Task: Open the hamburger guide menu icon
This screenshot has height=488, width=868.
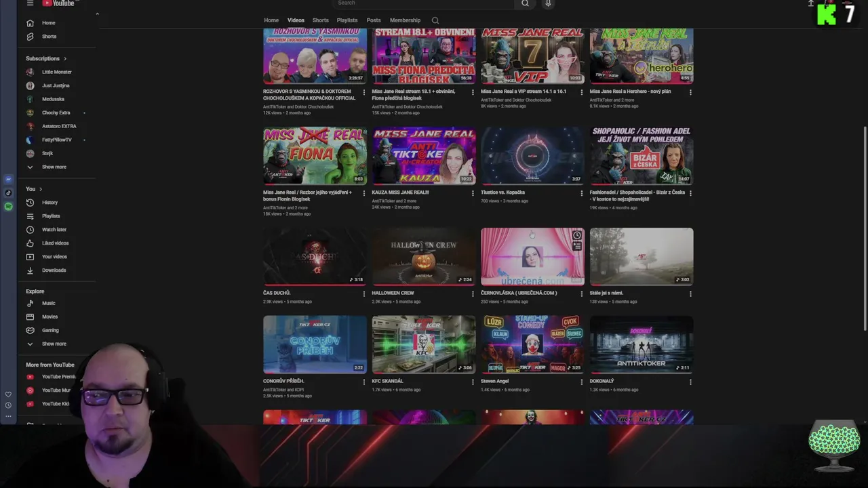Action: 30,3
